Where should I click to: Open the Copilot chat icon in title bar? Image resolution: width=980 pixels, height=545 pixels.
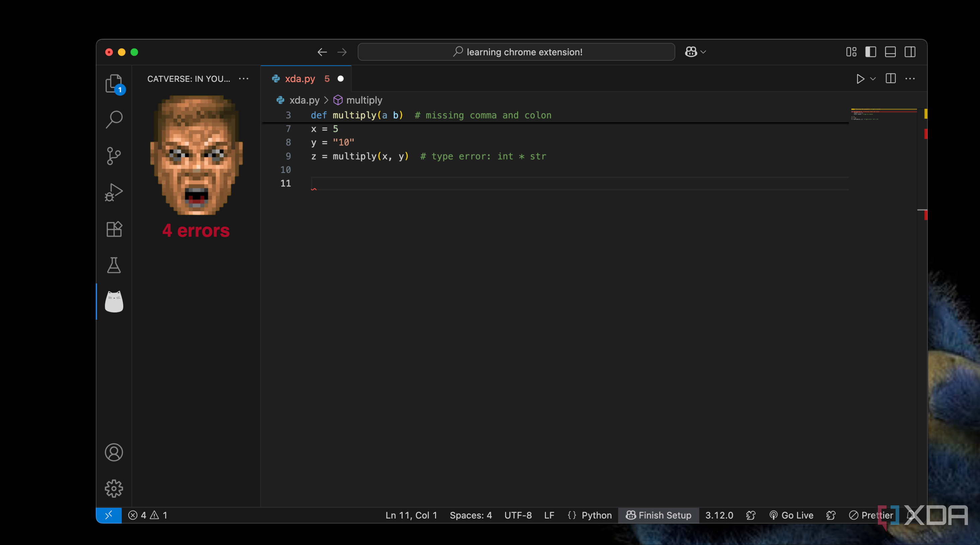coord(691,52)
